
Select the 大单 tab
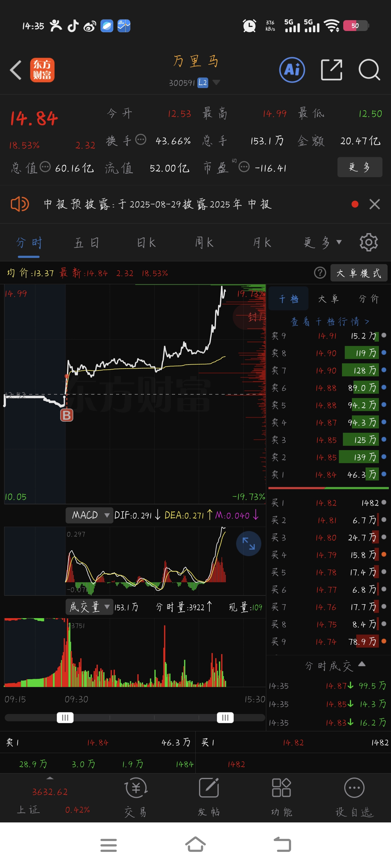[x=328, y=299]
